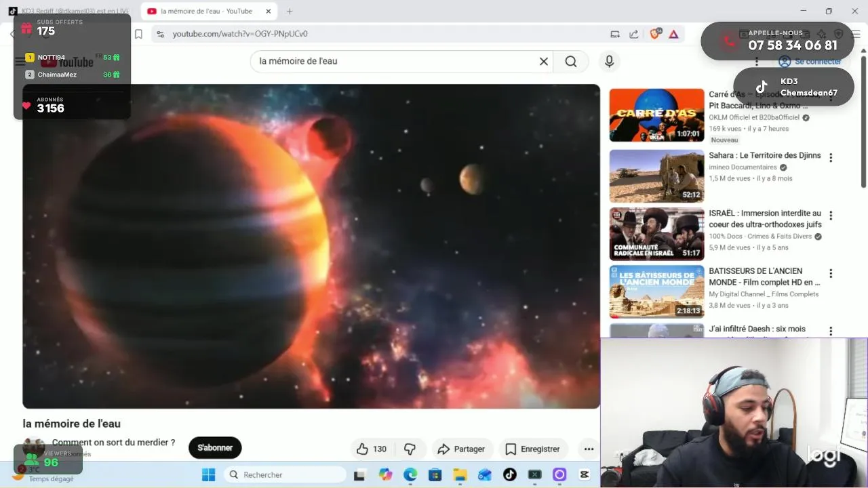Open more actions ellipsis beside Enregistrer

coord(589,449)
